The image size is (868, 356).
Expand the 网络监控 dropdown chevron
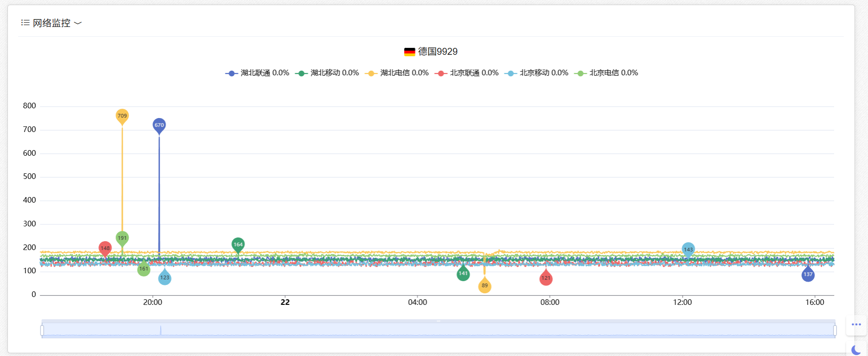(78, 23)
